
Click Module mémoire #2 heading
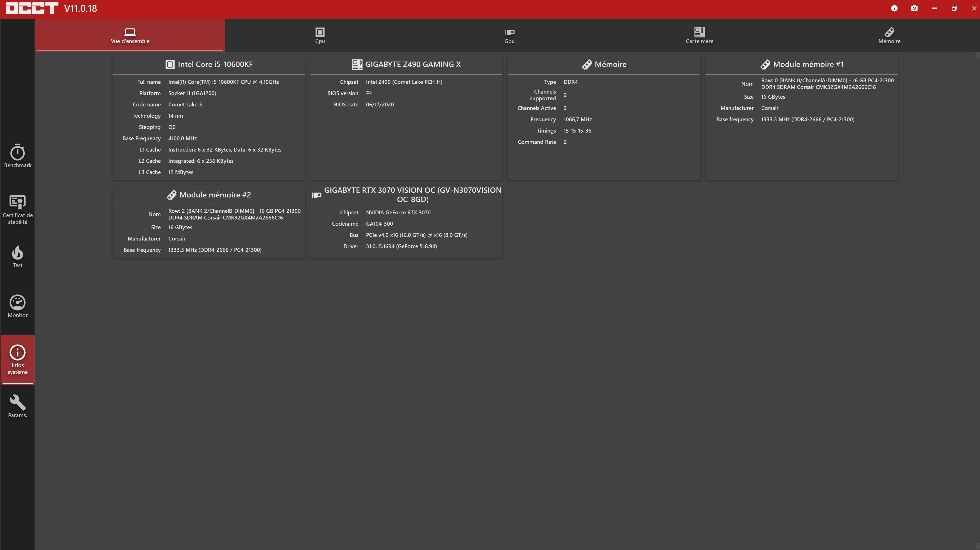pyautogui.click(x=215, y=195)
